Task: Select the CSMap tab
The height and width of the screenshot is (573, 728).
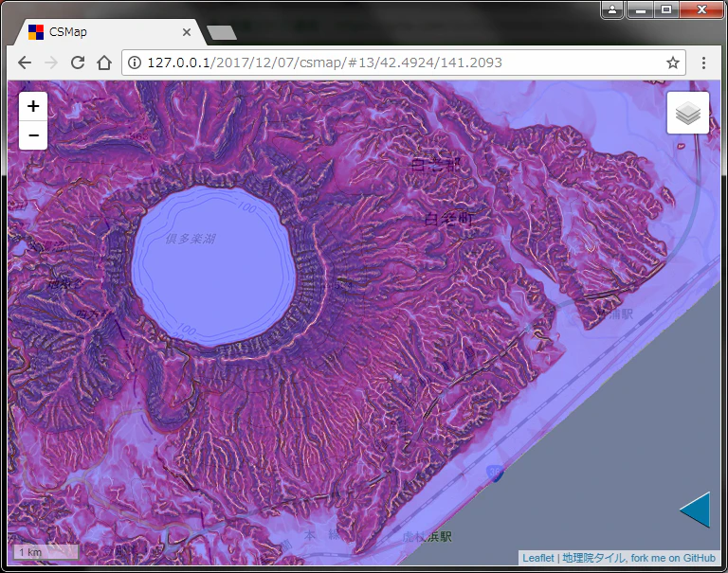Action: (x=109, y=32)
